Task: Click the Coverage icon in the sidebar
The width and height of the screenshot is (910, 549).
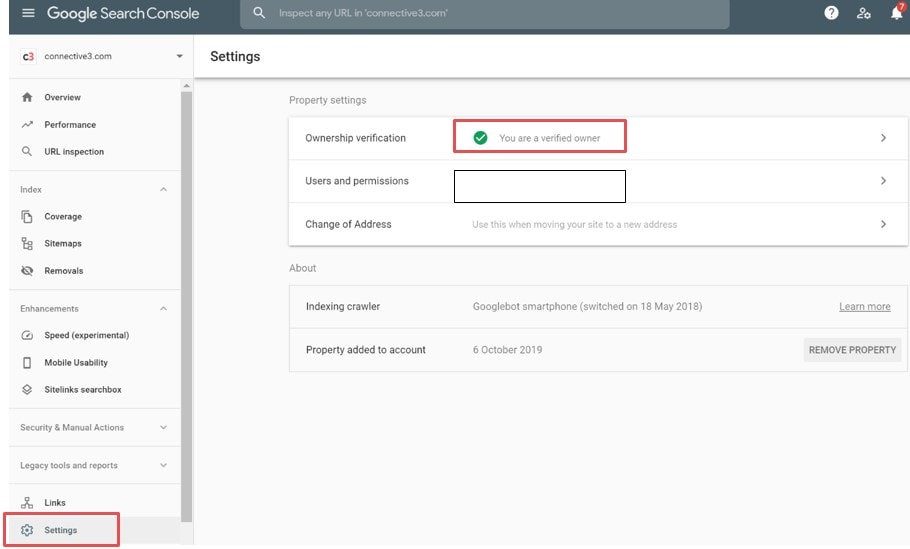Action: pyautogui.click(x=27, y=217)
